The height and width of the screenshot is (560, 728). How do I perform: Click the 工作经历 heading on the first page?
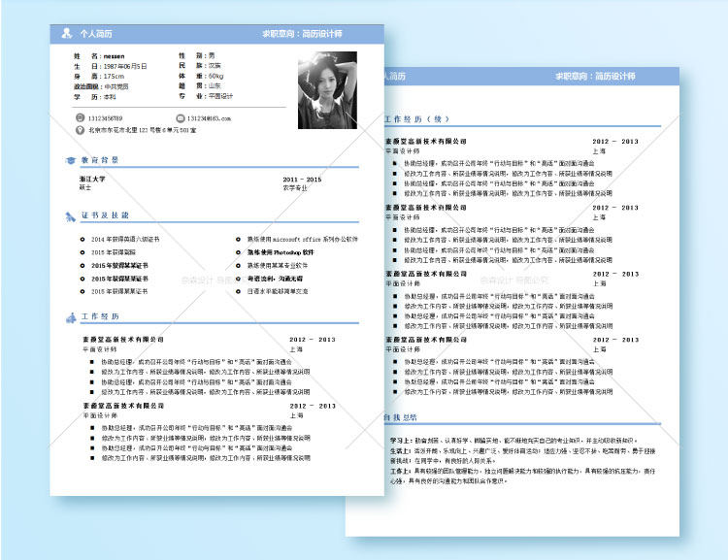(100, 316)
